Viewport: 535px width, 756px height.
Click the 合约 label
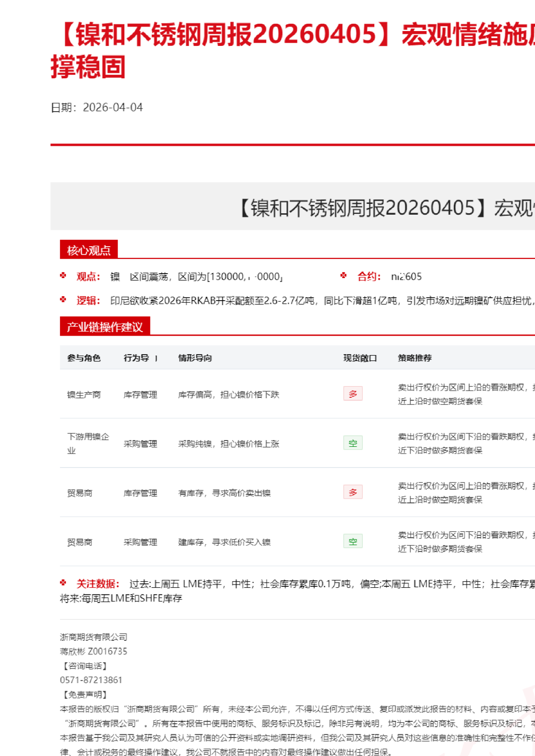pyautogui.click(x=369, y=277)
